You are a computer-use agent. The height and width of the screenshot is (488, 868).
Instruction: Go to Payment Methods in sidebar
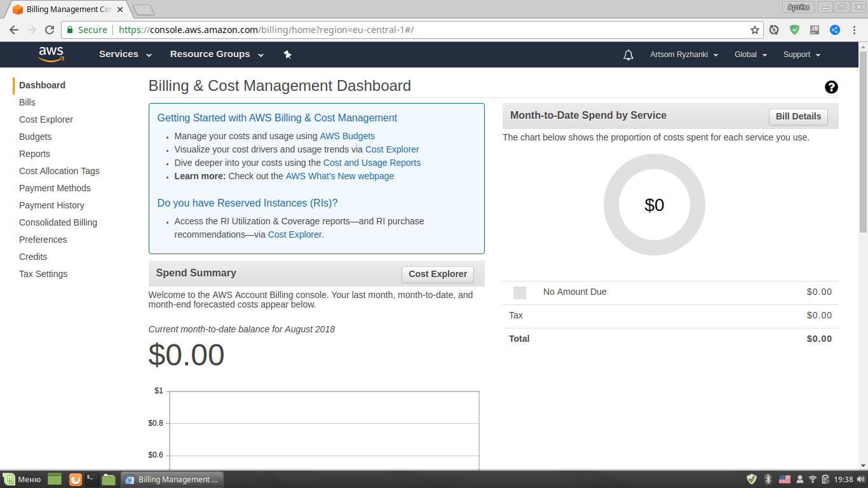pyautogui.click(x=55, y=188)
